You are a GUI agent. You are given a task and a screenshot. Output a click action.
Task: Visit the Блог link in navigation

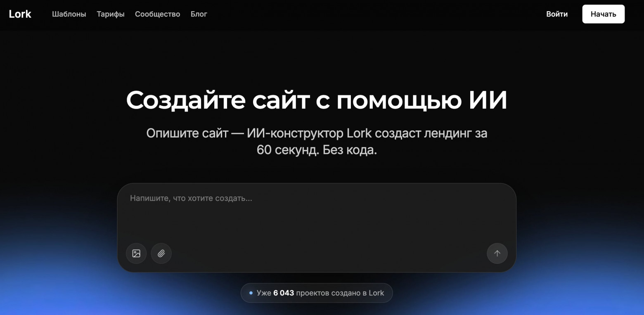point(199,14)
